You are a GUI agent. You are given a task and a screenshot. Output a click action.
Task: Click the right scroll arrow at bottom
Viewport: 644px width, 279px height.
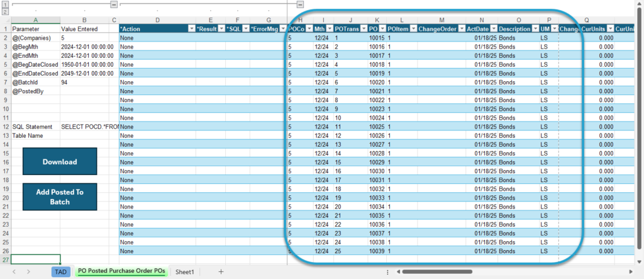[631, 271]
